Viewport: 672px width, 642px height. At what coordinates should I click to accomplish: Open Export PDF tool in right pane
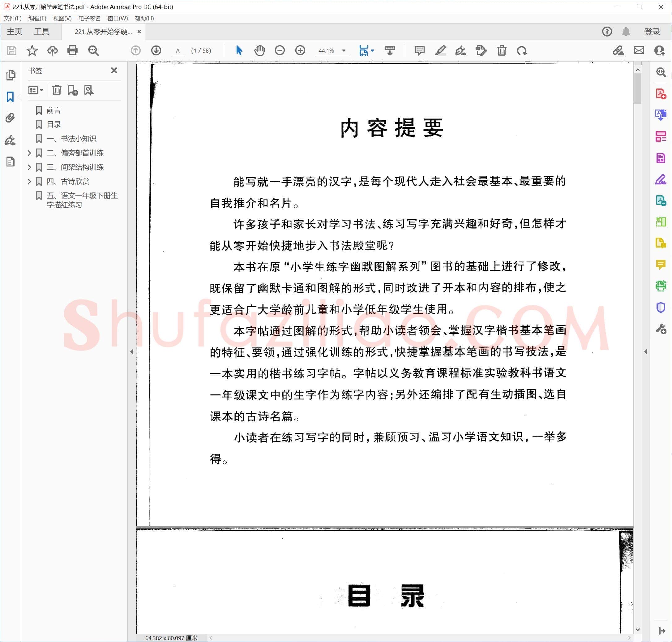[x=661, y=115]
